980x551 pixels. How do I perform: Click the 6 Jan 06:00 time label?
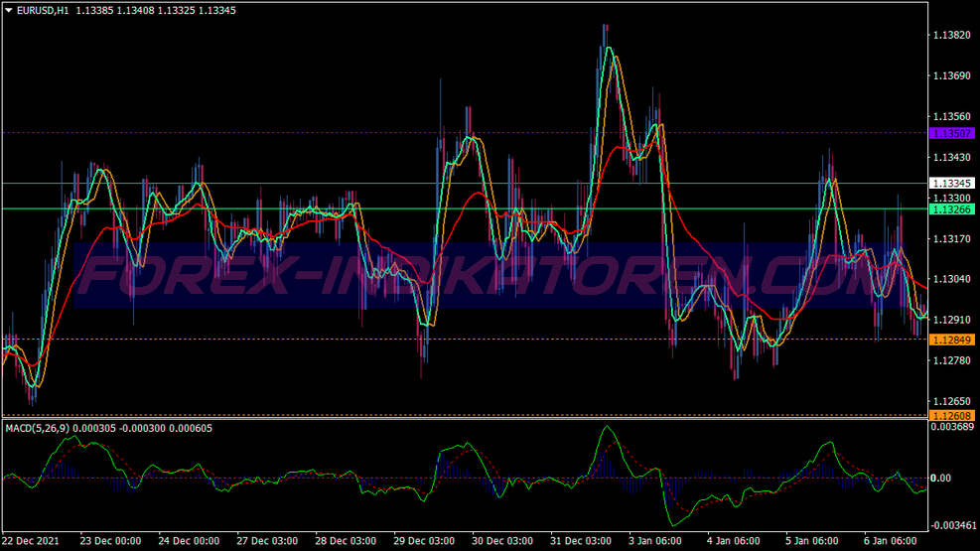point(891,541)
